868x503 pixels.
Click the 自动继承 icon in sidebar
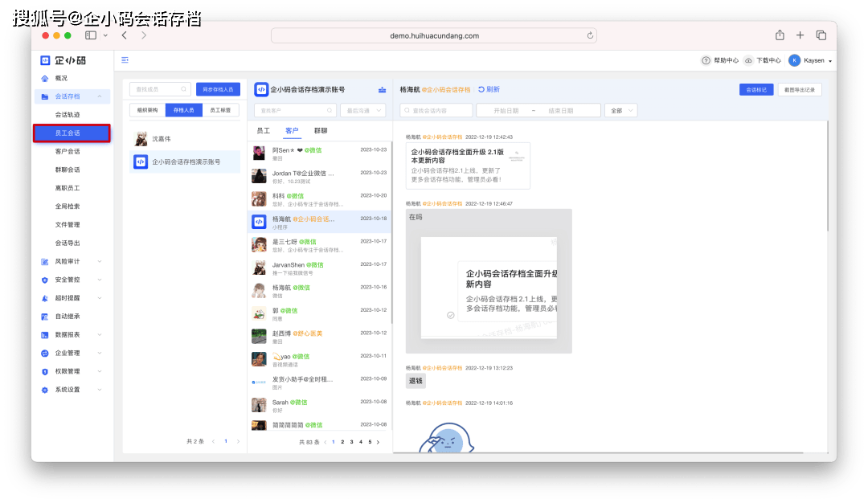coord(45,316)
